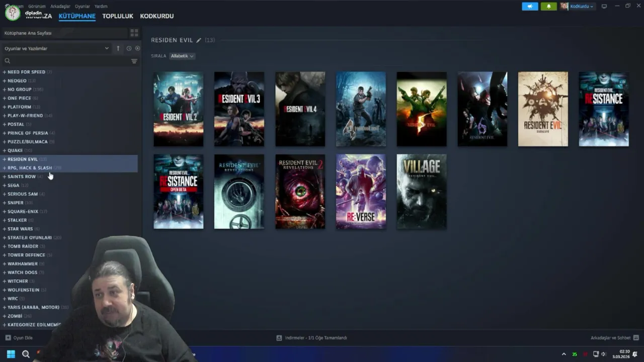
Task: Click the pencil icon to rename collection
Action: 199,40
